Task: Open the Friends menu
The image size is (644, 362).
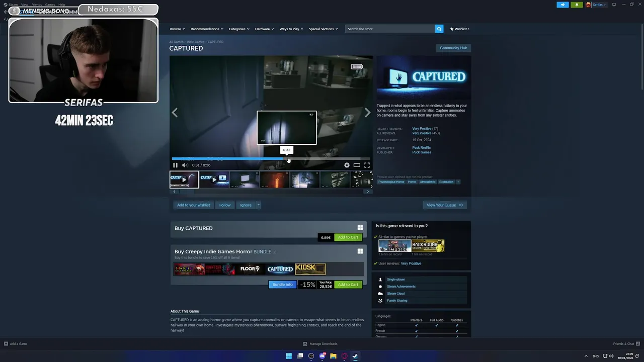Action: tap(37, 5)
